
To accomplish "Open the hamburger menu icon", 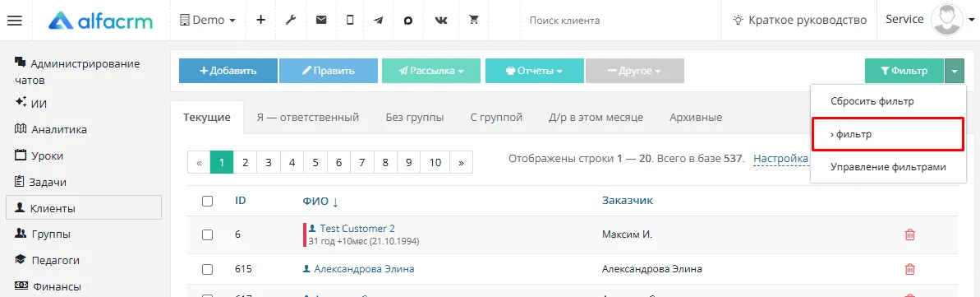I will coord(15,20).
